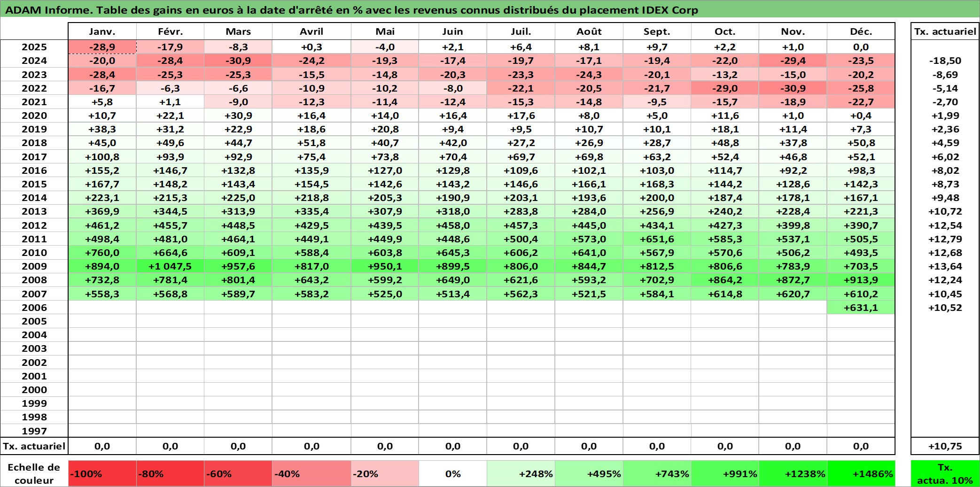
Task: Select the Janv. column header
Action: tap(102, 31)
